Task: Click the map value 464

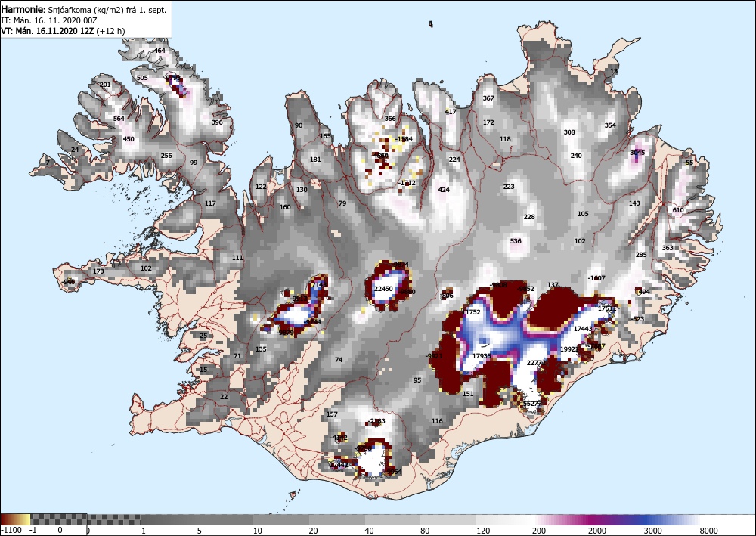Action: 160,51
